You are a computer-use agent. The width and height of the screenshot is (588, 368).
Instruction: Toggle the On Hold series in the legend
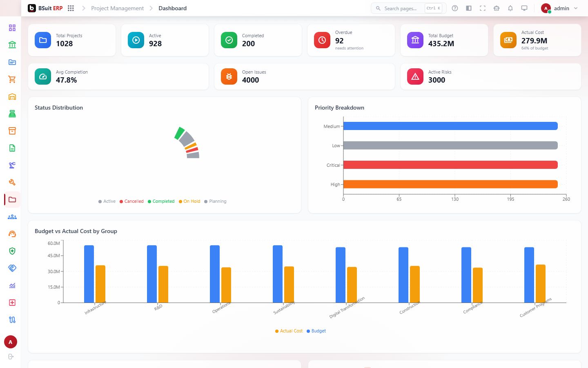(189, 201)
